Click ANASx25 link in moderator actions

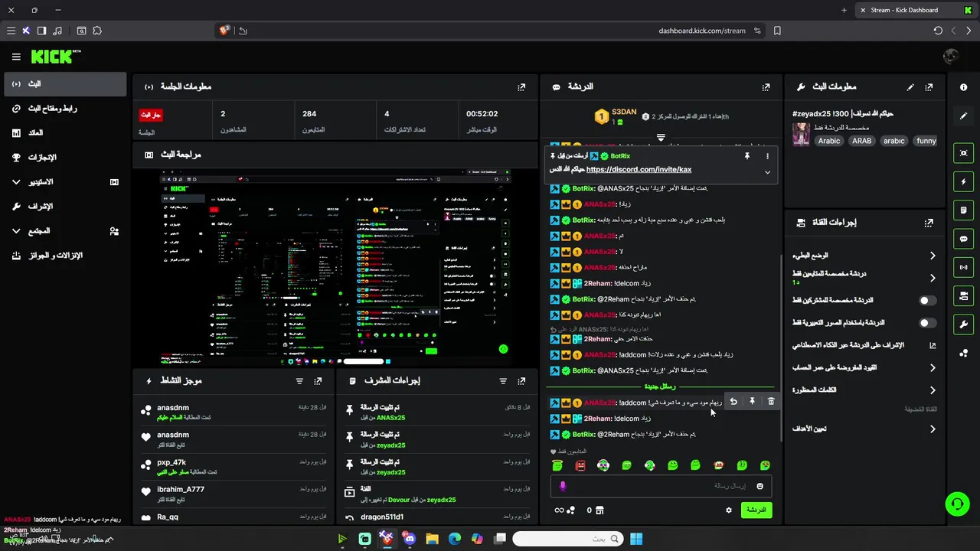click(x=390, y=418)
